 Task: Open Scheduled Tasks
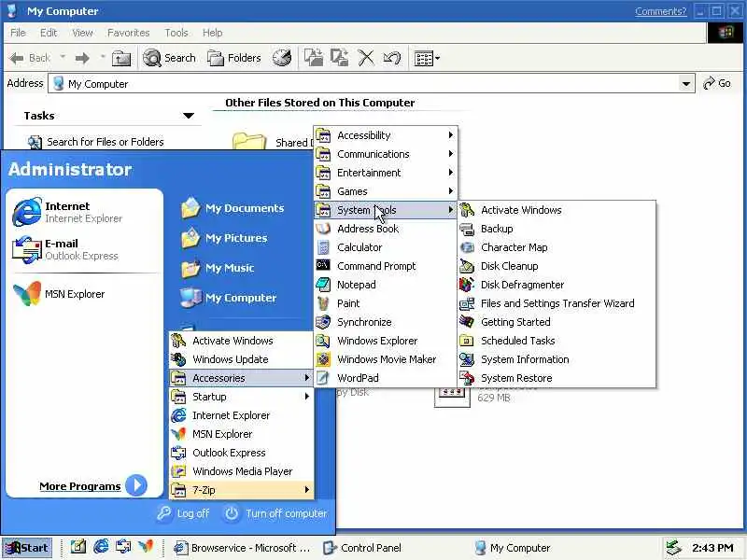tap(557, 341)
